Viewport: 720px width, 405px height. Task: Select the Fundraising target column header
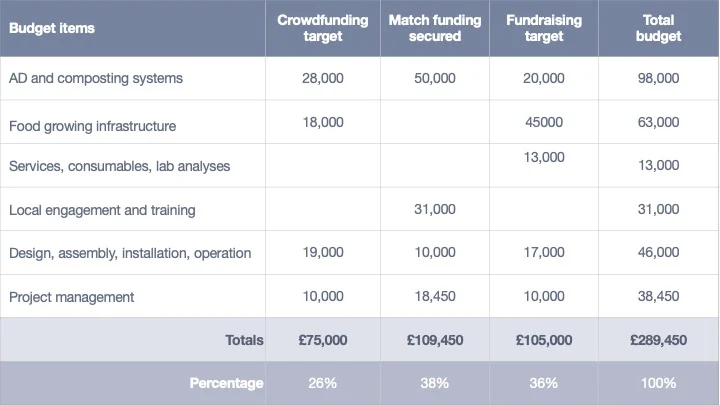click(544, 28)
